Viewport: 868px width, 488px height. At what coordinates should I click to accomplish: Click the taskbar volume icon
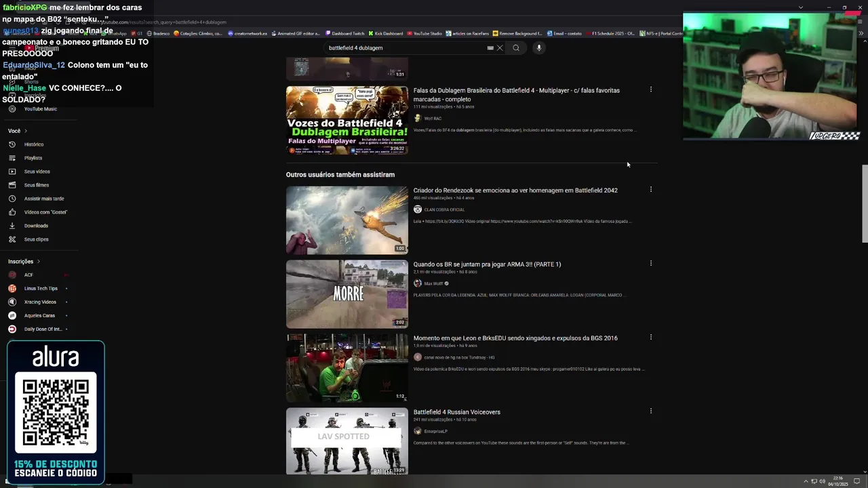823,481
